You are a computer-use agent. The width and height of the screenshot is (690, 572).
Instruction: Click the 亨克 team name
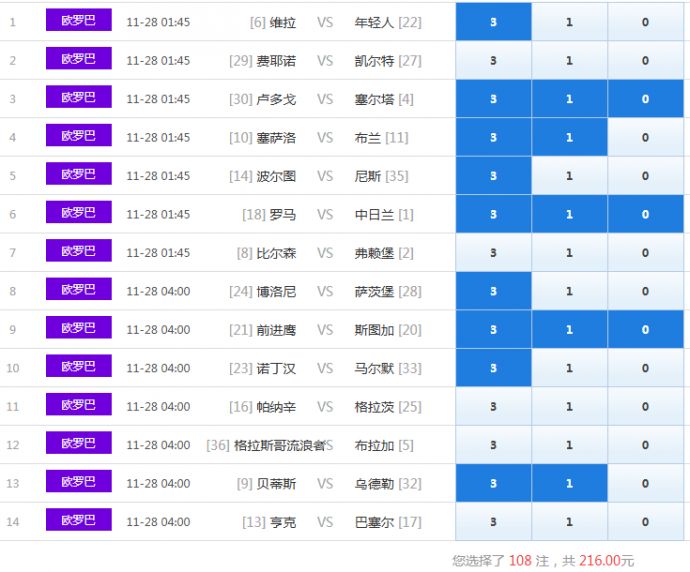(x=283, y=522)
